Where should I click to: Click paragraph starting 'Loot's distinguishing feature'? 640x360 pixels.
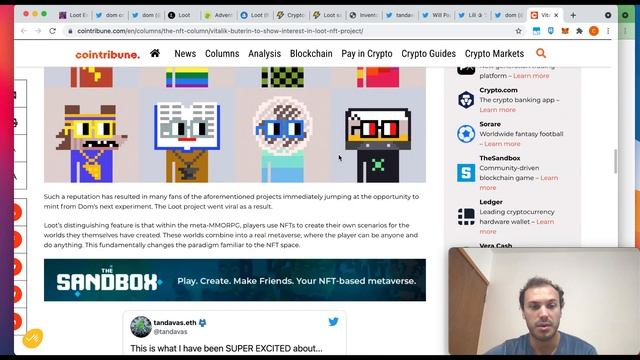click(231, 235)
